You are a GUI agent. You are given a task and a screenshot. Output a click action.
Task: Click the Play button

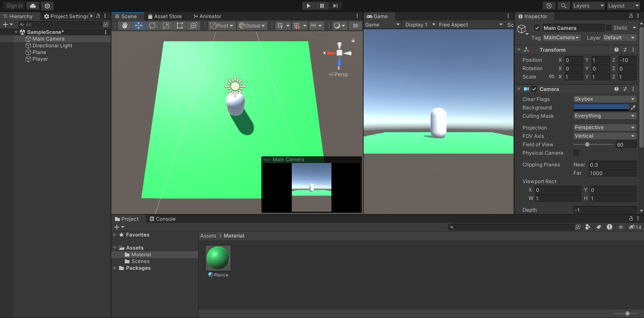coord(308,6)
